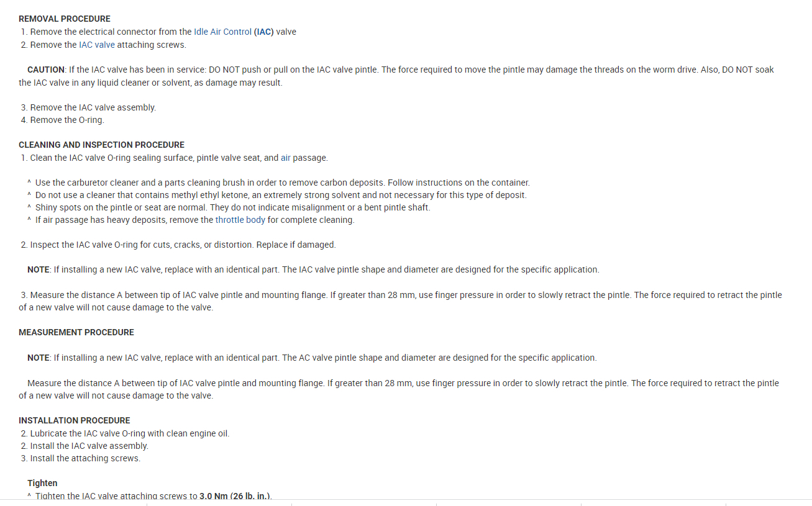812x506 pixels.
Task: Click the NOTE label under Measurement Procedure
Action: point(39,358)
